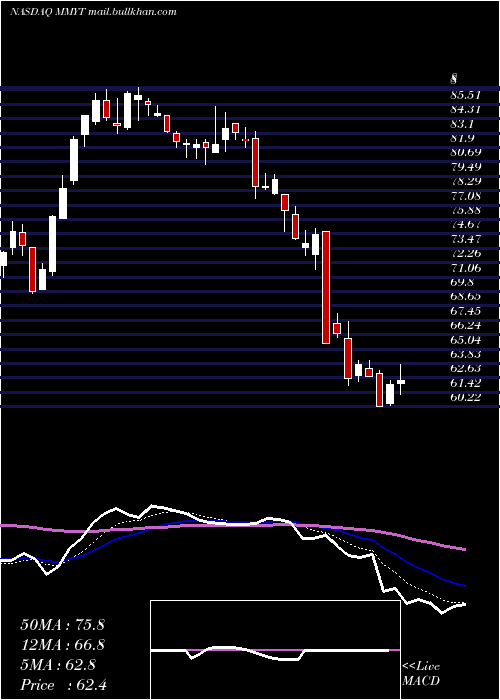Click the last white candlestick on the right
This screenshot has width=500, height=700.
(x=401, y=382)
